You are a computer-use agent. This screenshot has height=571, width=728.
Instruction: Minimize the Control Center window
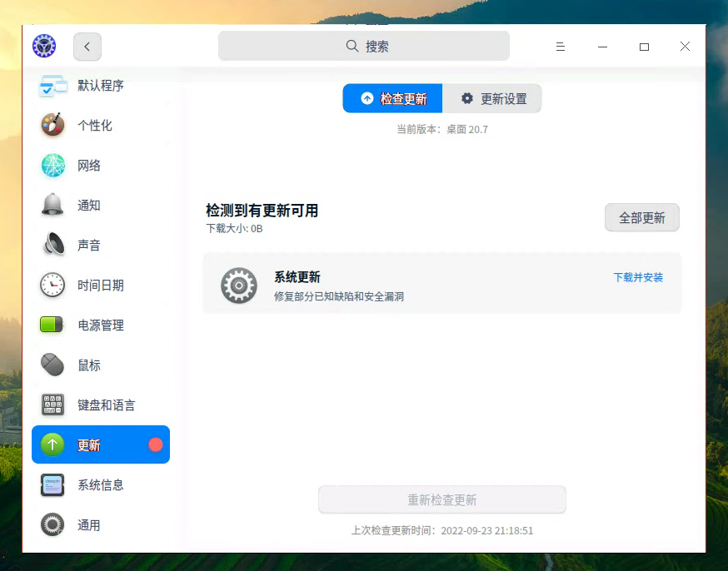click(603, 47)
